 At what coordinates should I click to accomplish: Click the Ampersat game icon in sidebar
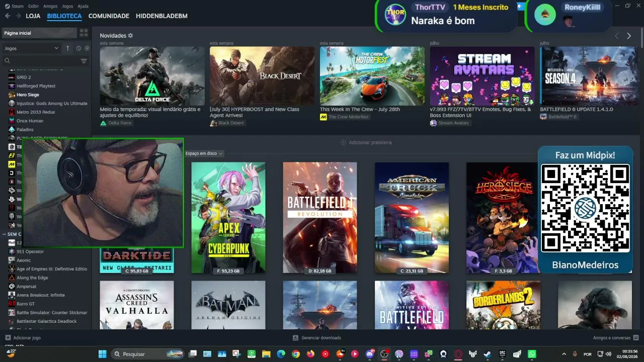tap(12, 287)
